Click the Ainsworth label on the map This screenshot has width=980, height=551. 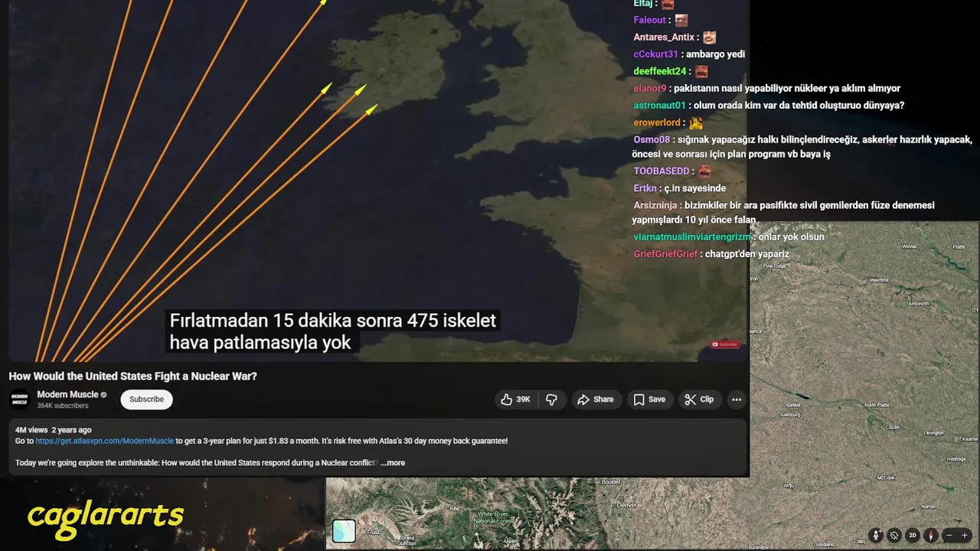917,303
